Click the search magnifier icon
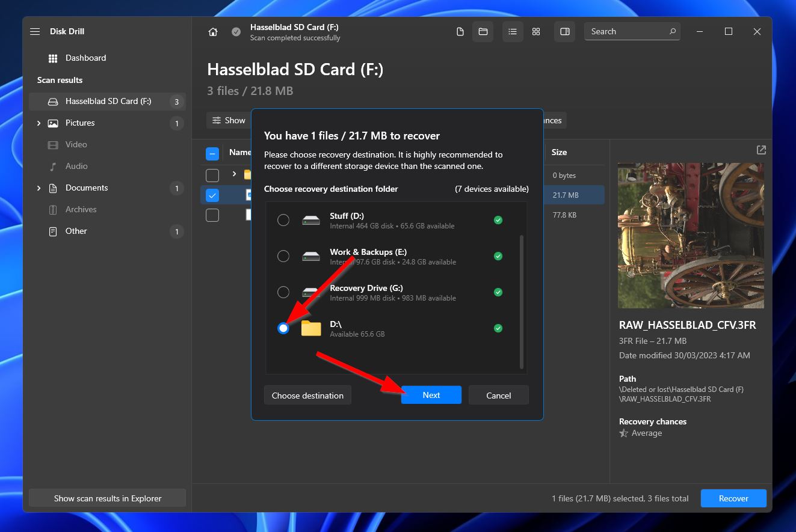 click(x=673, y=31)
